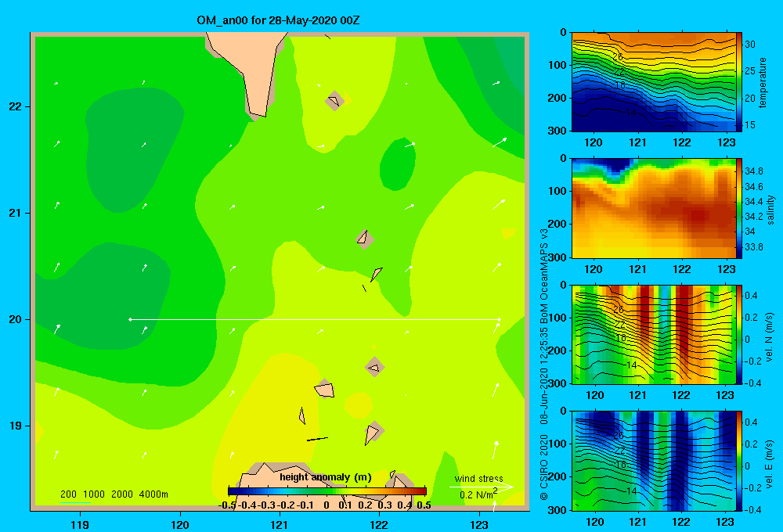Click the title "OM_an00 for 28-May-2020 00Z"

click(278, 20)
